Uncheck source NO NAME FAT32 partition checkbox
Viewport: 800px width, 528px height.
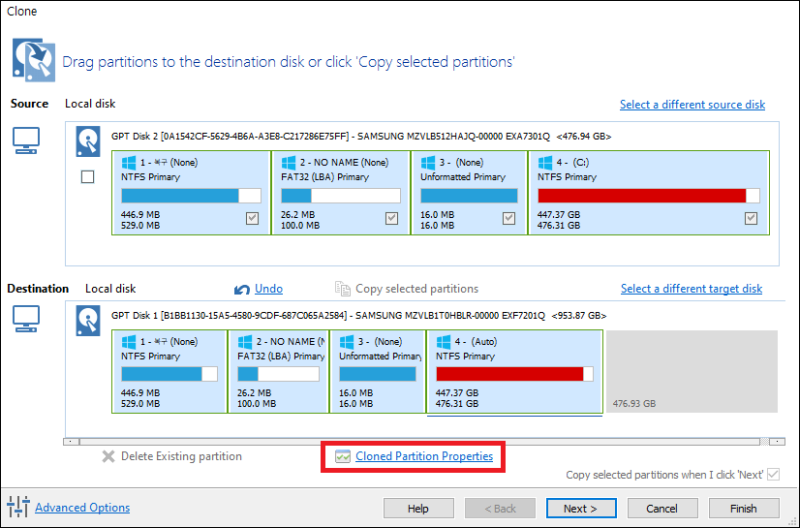coord(391,218)
